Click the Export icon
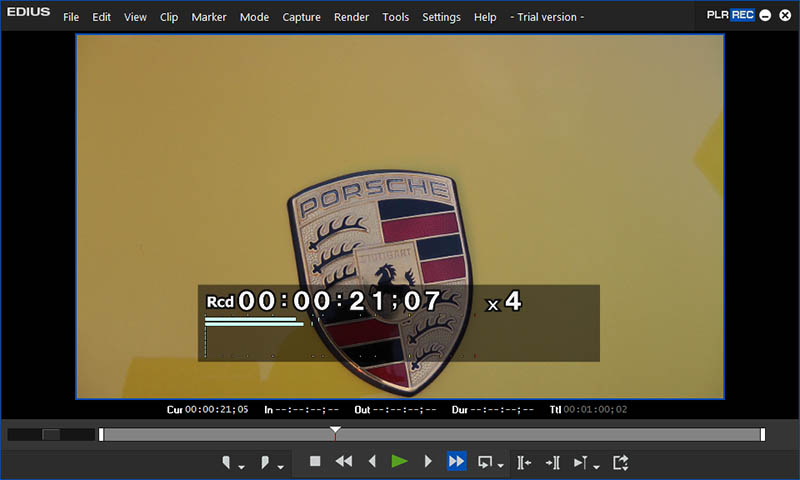The image size is (800, 480). 620,462
